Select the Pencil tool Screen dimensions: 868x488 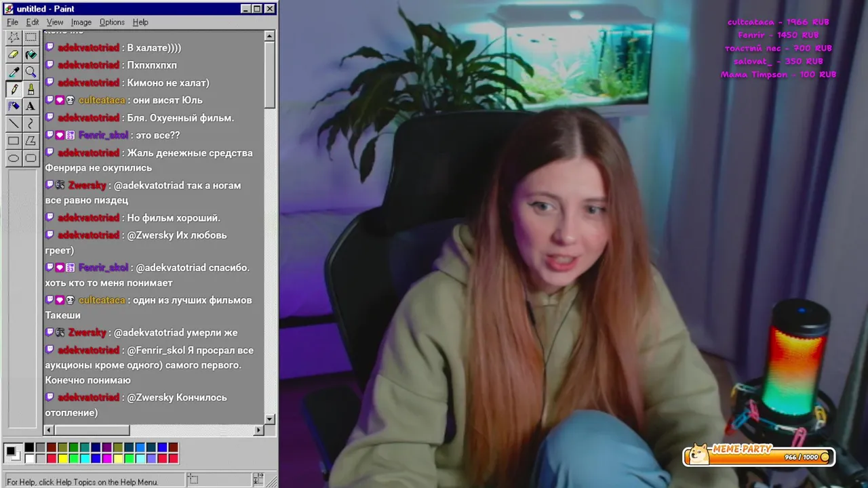click(x=14, y=89)
